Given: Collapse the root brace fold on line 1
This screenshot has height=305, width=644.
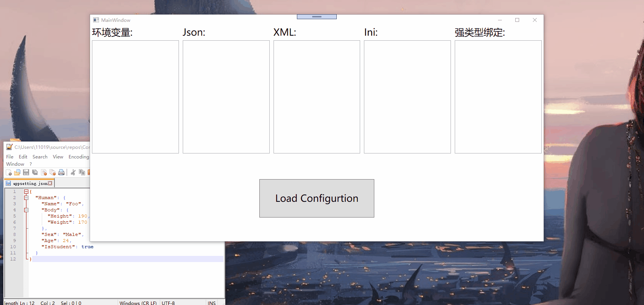Looking at the screenshot, I should coord(26,191).
